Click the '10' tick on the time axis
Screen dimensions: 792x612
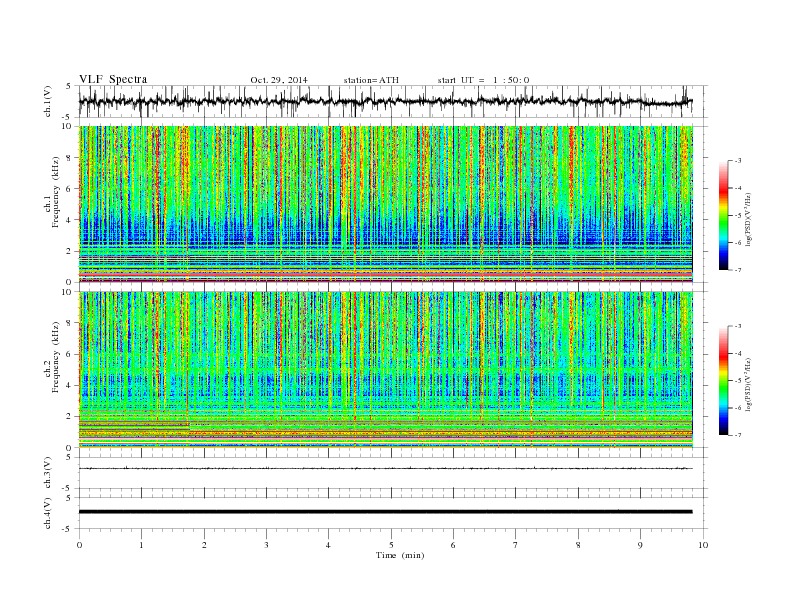[x=703, y=545]
